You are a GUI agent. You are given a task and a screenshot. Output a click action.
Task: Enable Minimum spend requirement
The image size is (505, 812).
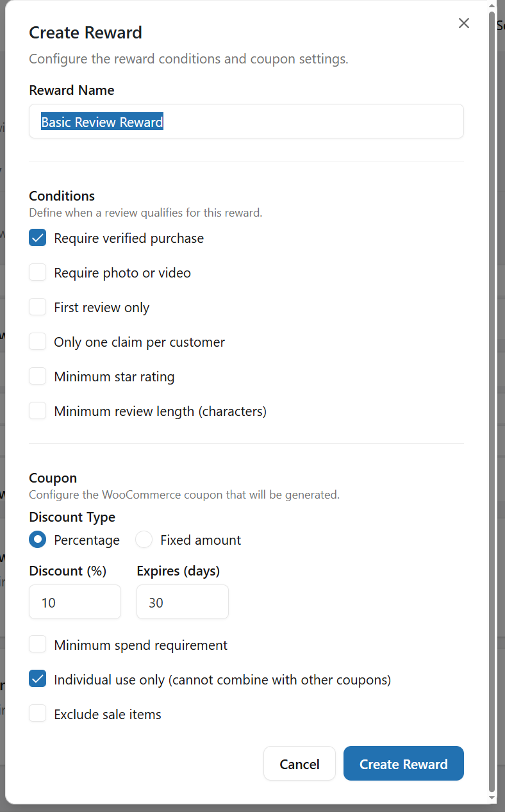[38, 645]
